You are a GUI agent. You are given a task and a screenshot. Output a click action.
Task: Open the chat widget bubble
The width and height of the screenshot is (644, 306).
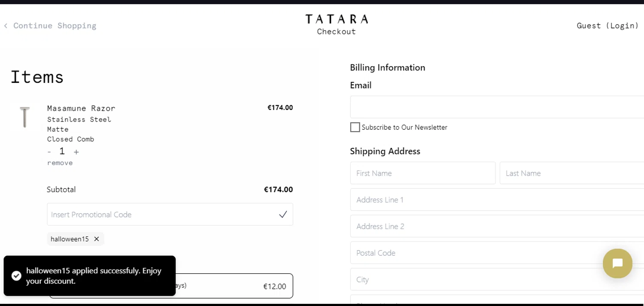coord(617,263)
